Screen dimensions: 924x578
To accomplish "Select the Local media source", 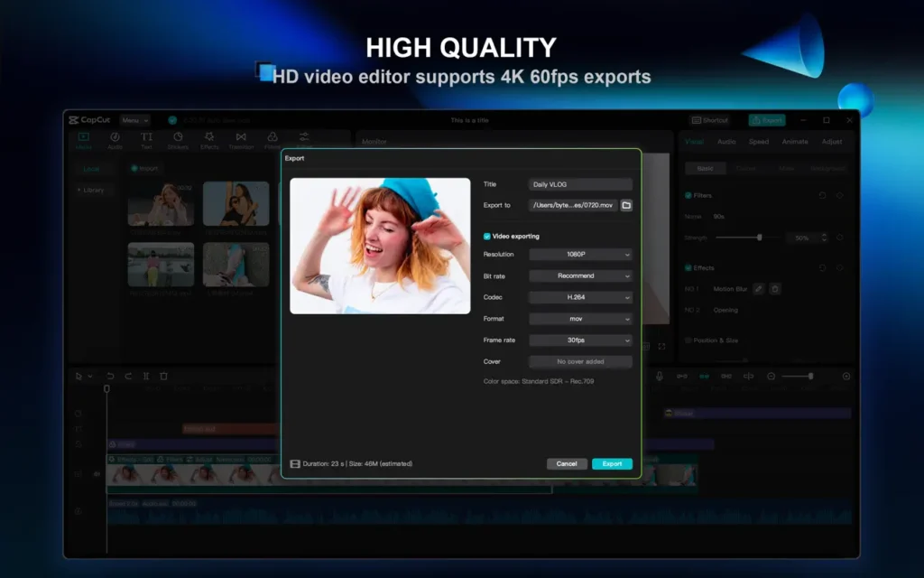I will (91, 169).
